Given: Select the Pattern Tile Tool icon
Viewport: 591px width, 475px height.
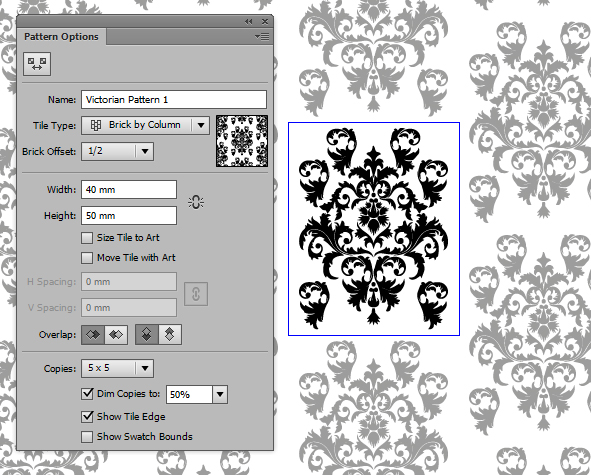Looking at the screenshot, I should pyautogui.click(x=37, y=64).
